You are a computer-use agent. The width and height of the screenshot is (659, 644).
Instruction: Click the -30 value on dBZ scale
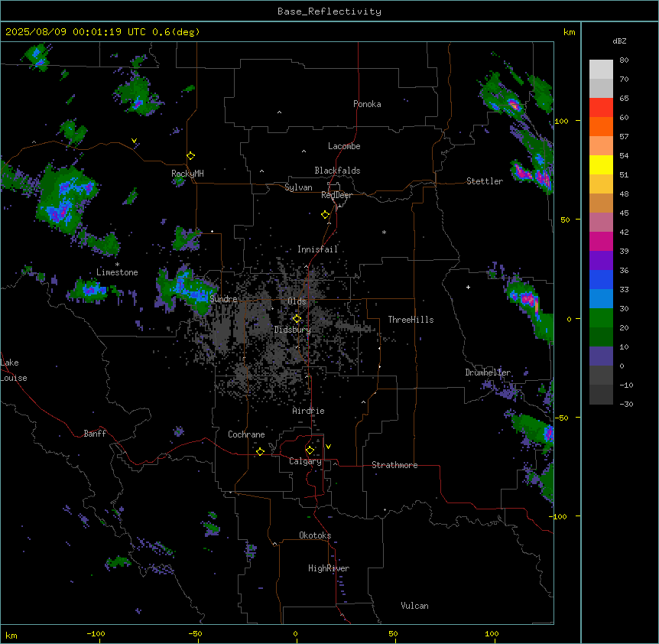click(626, 405)
